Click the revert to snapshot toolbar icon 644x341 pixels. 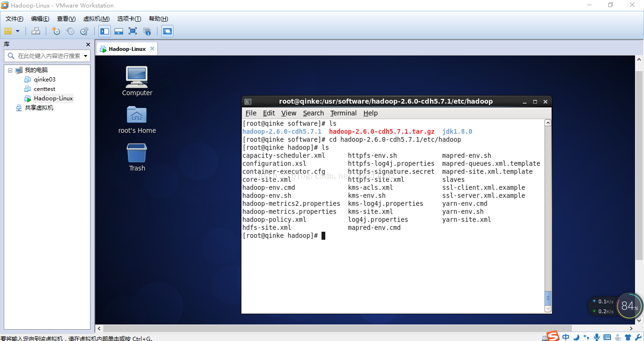click(70, 31)
